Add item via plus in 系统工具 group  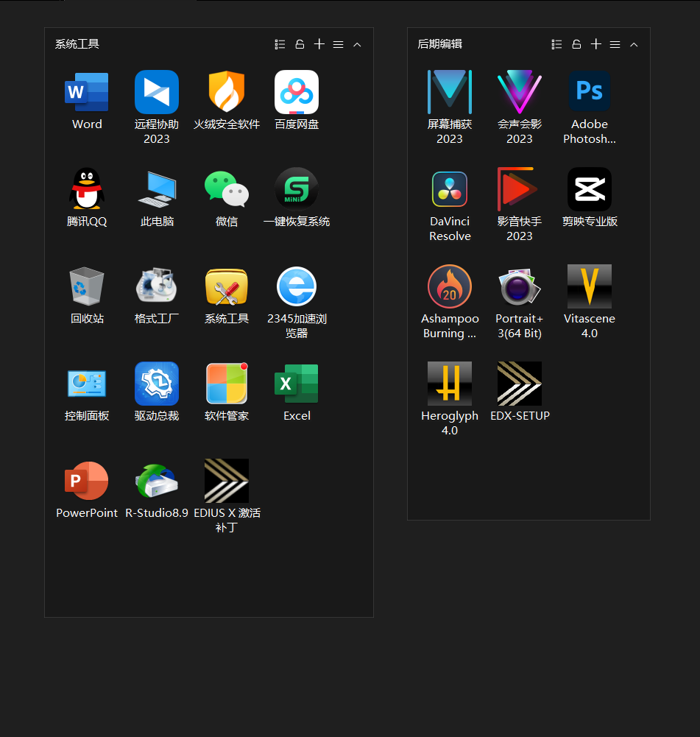(x=319, y=44)
